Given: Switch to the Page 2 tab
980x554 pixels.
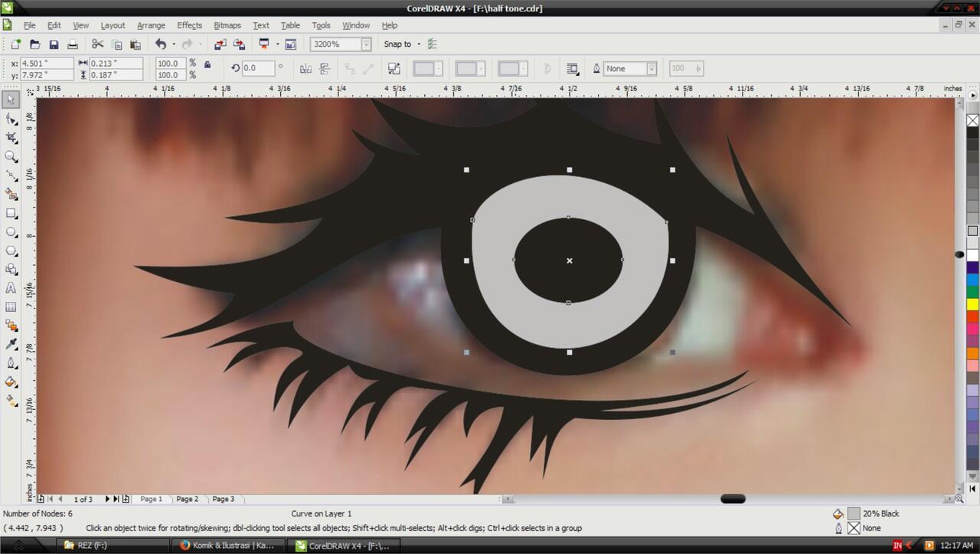Looking at the screenshot, I should (188, 499).
